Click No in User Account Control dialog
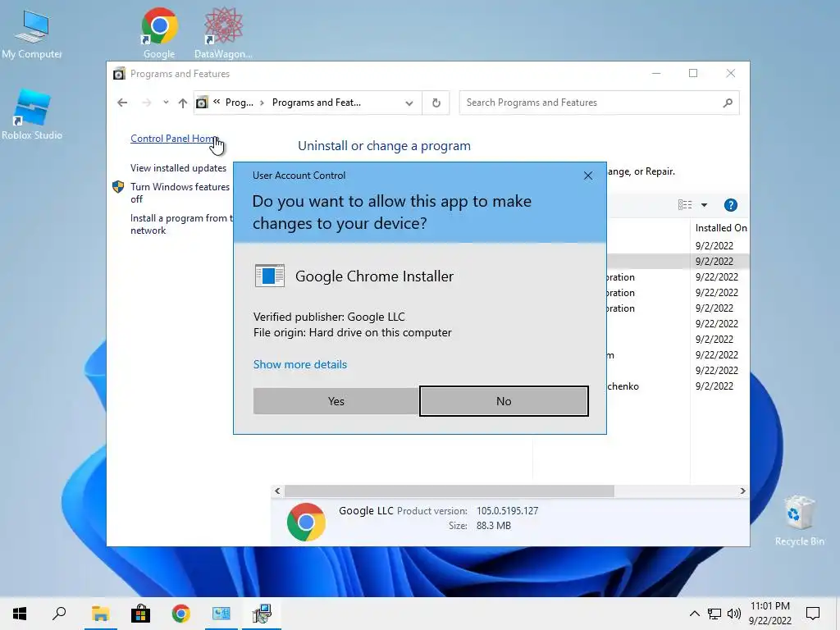The height and width of the screenshot is (630, 840). click(504, 401)
